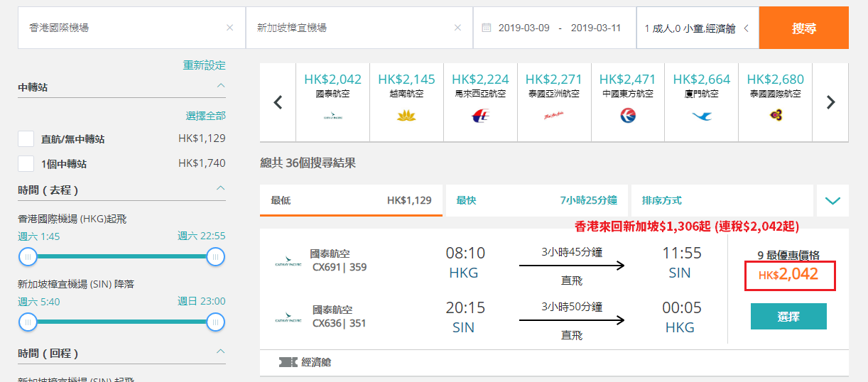The image size is (868, 382).
Task: Open the 排序方式 sorting tab
Action: pyautogui.click(x=722, y=200)
